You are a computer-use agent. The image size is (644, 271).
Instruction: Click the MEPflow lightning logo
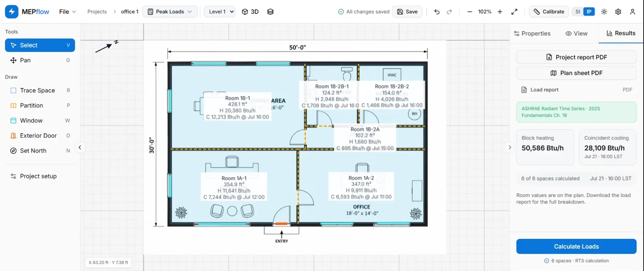pyautogui.click(x=12, y=12)
